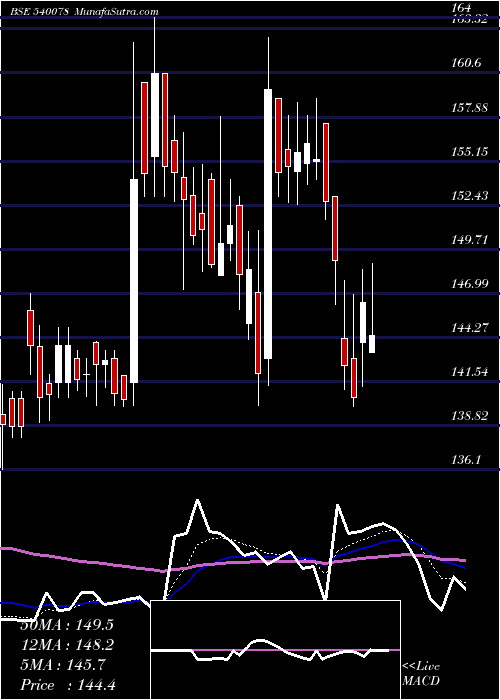Viewport: 500px width, 700px height.
Task: Click the MunafaSutra.com watermark text
Action: (116, 12)
